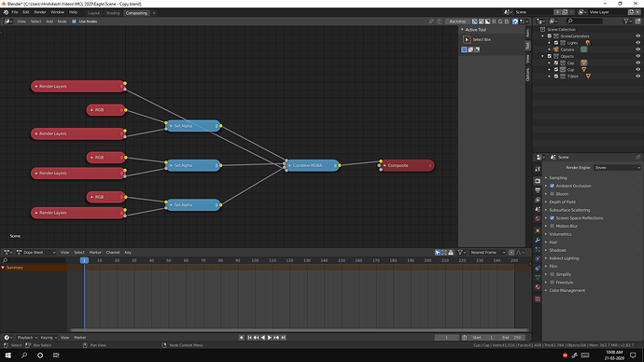Image resolution: width=644 pixels, height=362 pixels.
Task: Open the Output properties printer icon
Action: 538,190
